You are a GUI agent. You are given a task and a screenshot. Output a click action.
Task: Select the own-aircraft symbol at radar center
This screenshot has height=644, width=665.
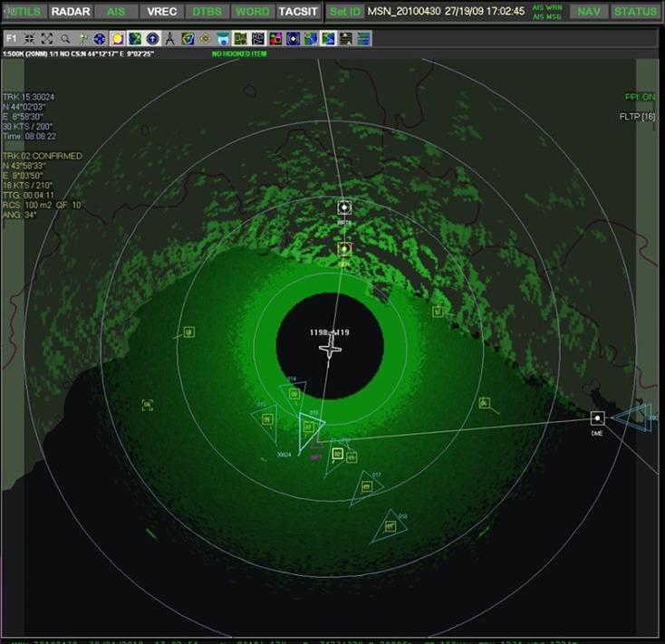331,348
